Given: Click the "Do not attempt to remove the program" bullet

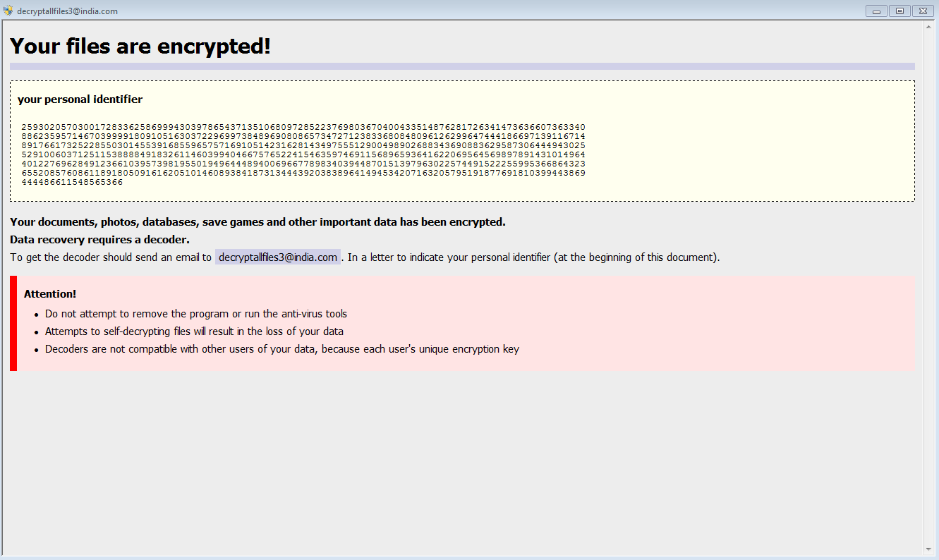Looking at the screenshot, I should (x=196, y=314).
